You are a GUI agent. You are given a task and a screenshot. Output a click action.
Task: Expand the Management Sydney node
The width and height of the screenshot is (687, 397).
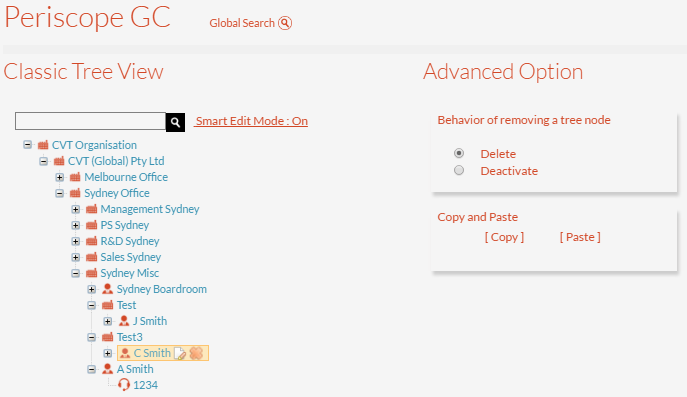pyautogui.click(x=76, y=209)
